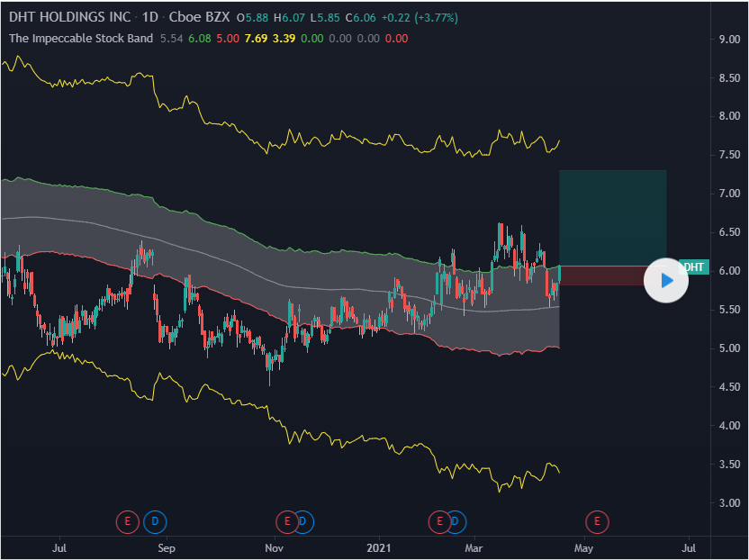Screen dimensions: 749x560
Task: Click the earnings marker near September
Action: coord(129,520)
